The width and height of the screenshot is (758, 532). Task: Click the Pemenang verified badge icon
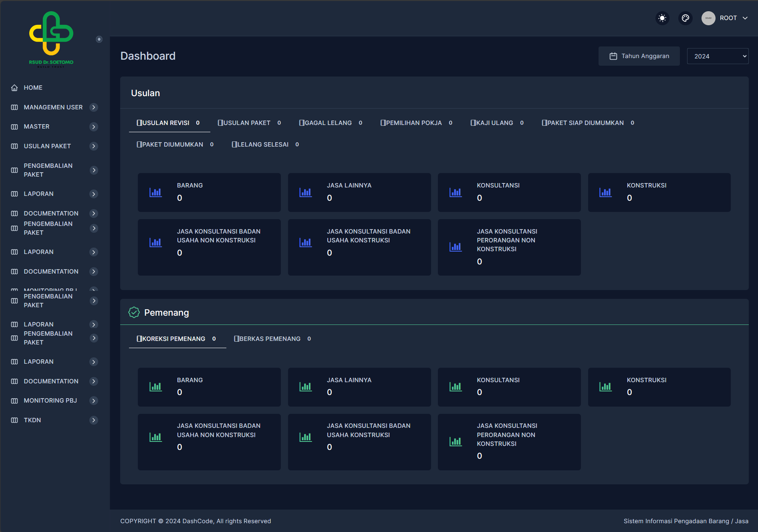(x=134, y=312)
